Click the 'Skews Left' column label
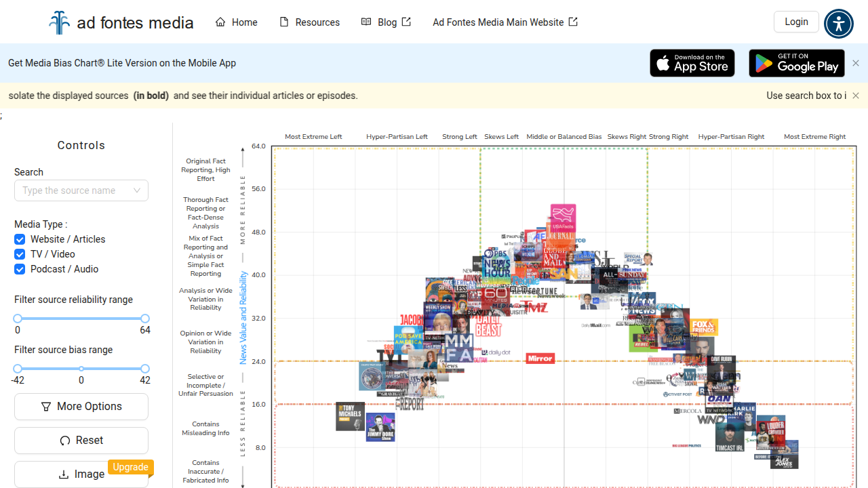The height and width of the screenshot is (488, 868). 501,137
